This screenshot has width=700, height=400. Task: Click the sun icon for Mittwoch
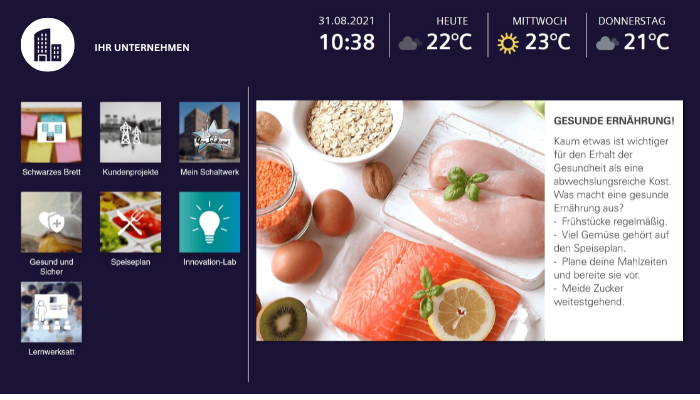(x=508, y=43)
